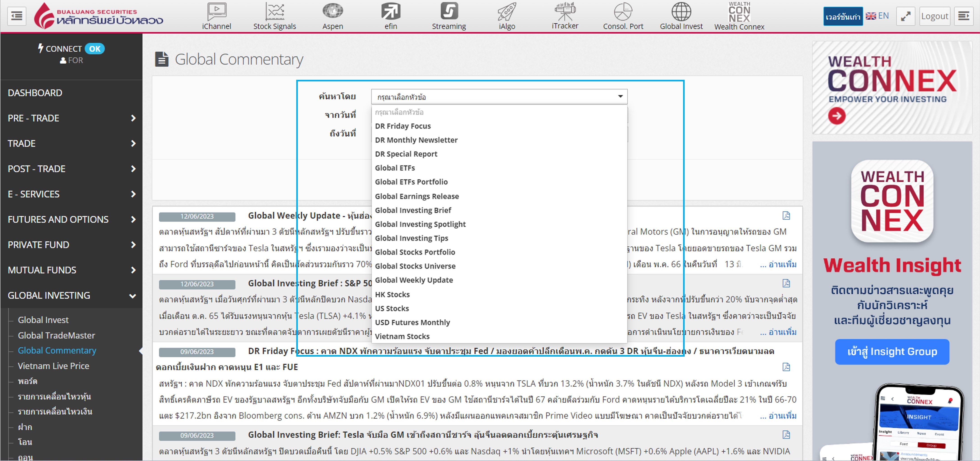Download PDF for Global Weekly Update article
The height and width of the screenshot is (461, 980).
coord(786,216)
